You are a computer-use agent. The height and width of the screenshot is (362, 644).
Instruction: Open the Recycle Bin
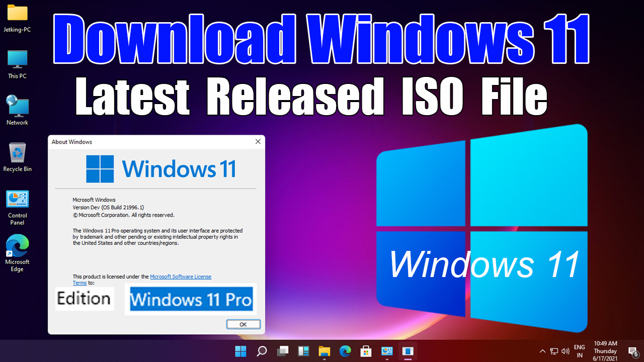point(17,157)
